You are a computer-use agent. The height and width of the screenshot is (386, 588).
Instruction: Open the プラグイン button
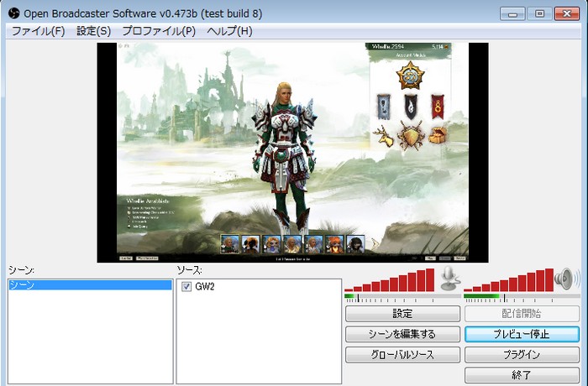[522, 354]
